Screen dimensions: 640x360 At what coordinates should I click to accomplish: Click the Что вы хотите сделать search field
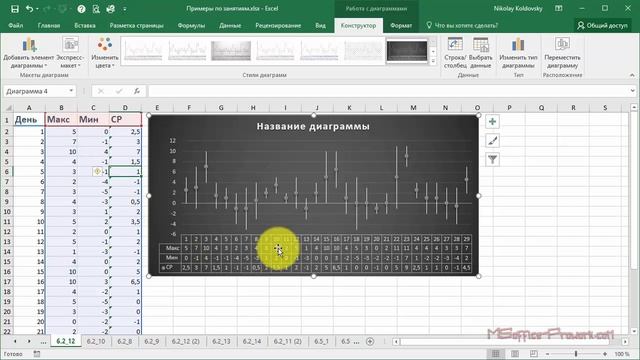tap(462, 25)
